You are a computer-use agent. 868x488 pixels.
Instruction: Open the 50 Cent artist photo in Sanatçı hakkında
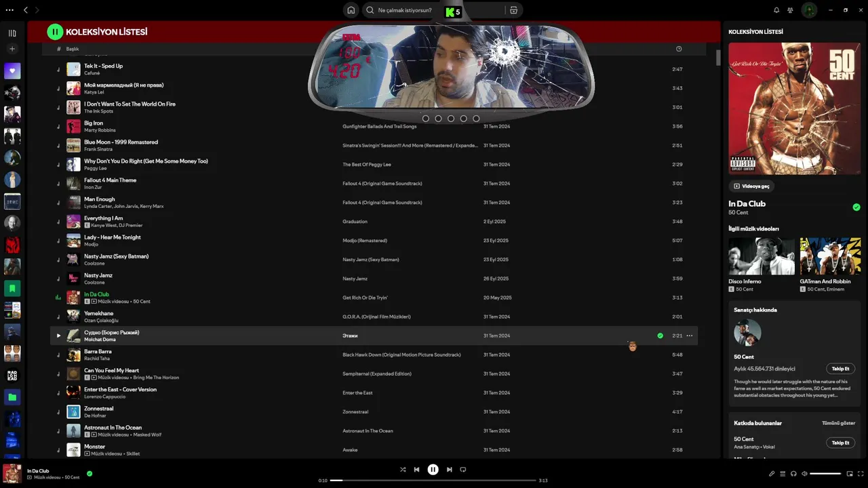tap(747, 333)
